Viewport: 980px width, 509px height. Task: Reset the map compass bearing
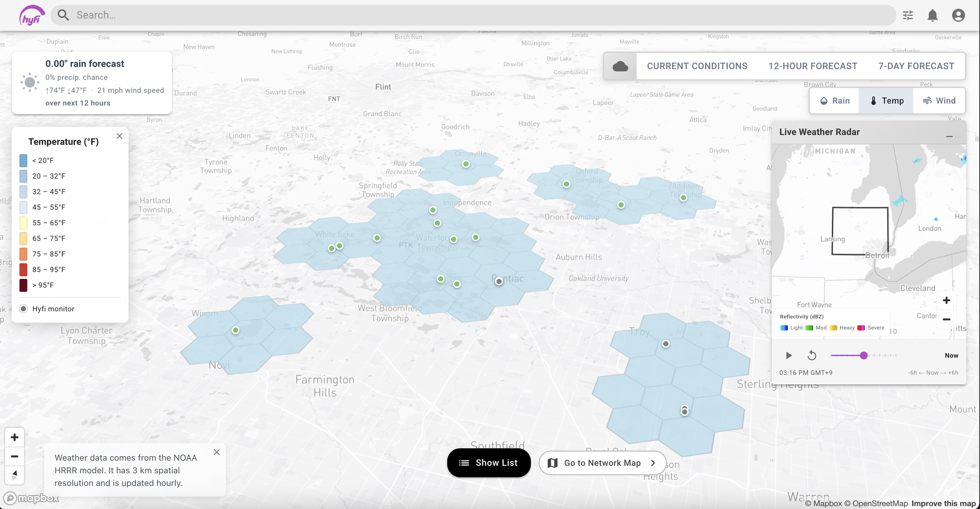click(15, 475)
